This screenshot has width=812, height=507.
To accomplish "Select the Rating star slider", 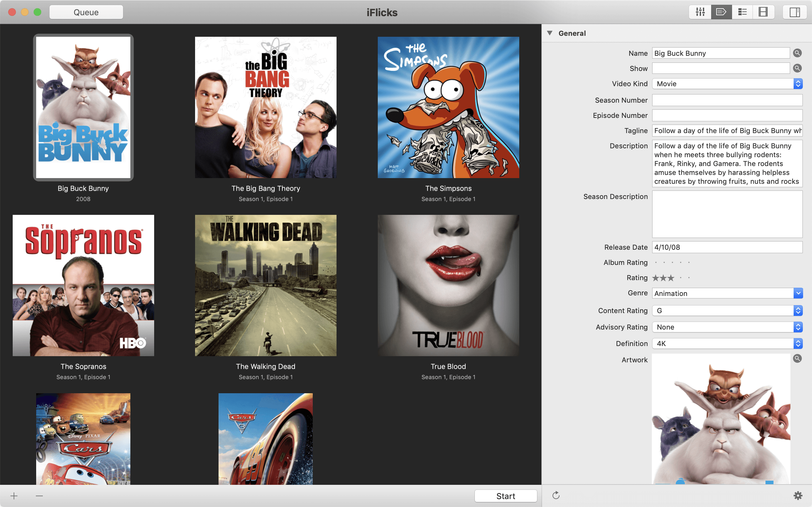I will pyautogui.click(x=671, y=278).
